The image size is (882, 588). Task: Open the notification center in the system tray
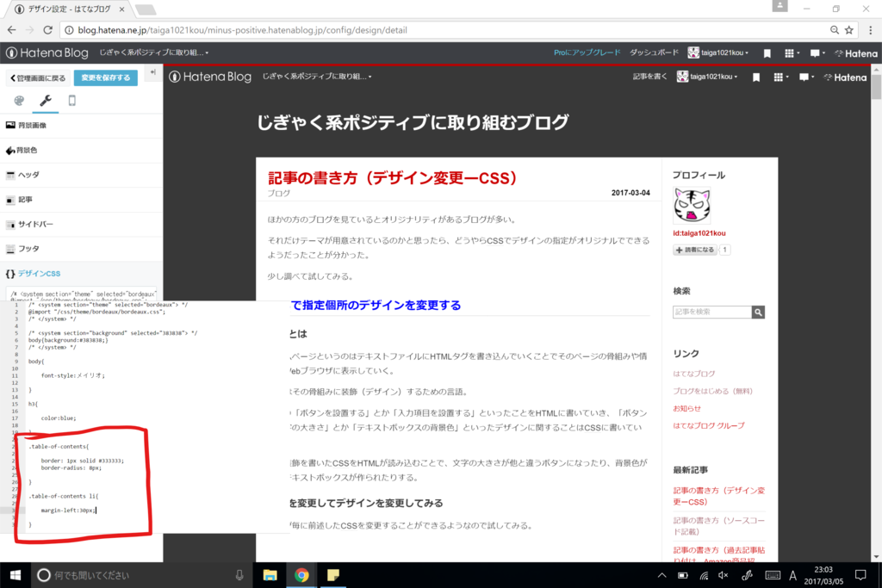tap(860, 575)
